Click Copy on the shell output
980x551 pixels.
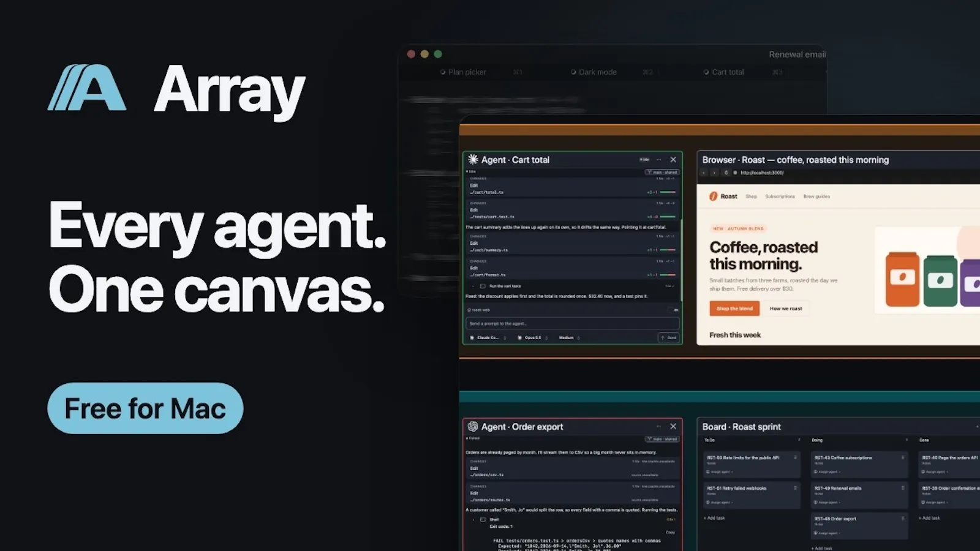click(671, 532)
